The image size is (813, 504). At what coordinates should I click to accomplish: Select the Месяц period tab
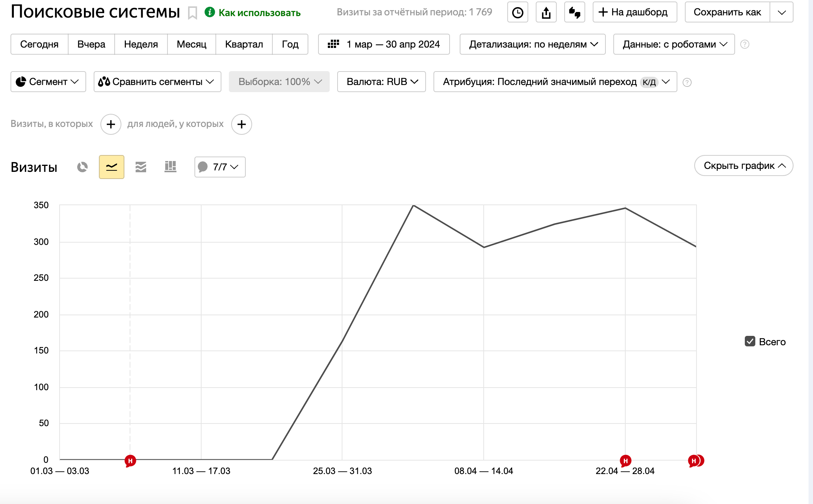point(191,44)
